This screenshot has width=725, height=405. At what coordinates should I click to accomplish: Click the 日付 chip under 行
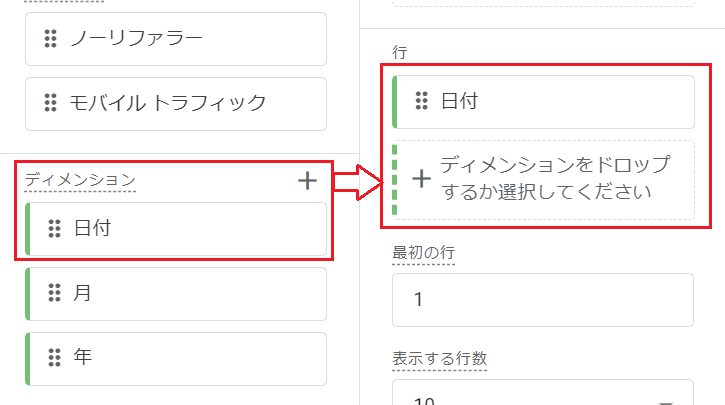pyautogui.click(x=543, y=102)
